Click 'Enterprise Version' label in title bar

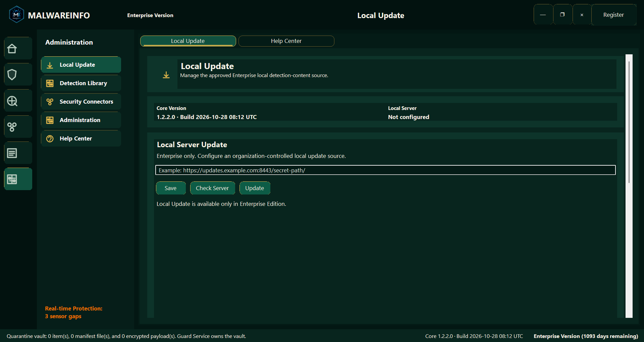(150, 15)
